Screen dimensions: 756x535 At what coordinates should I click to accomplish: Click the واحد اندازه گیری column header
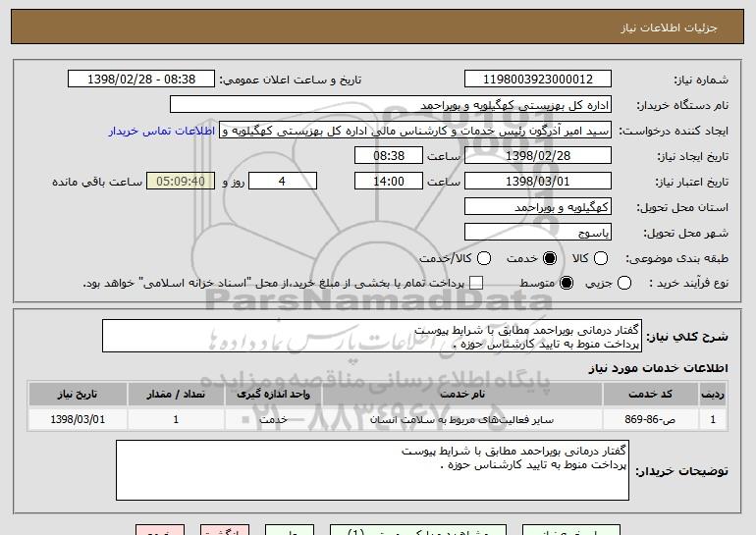pyautogui.click(x=273, y=395)
